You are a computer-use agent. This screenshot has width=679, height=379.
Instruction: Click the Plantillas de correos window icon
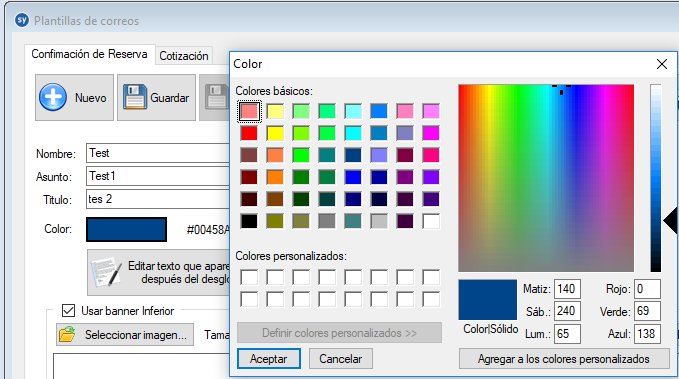coord(22,20)
